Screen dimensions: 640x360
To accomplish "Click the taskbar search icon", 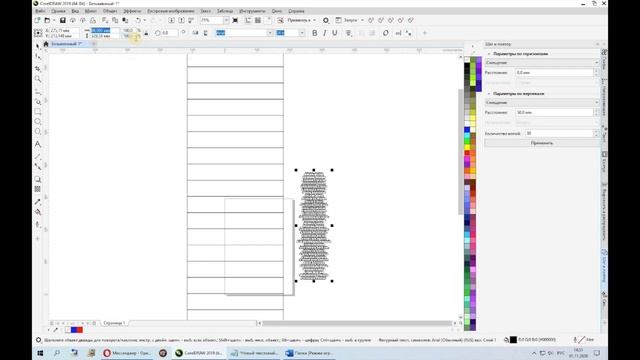I will [x=57, y=353].
